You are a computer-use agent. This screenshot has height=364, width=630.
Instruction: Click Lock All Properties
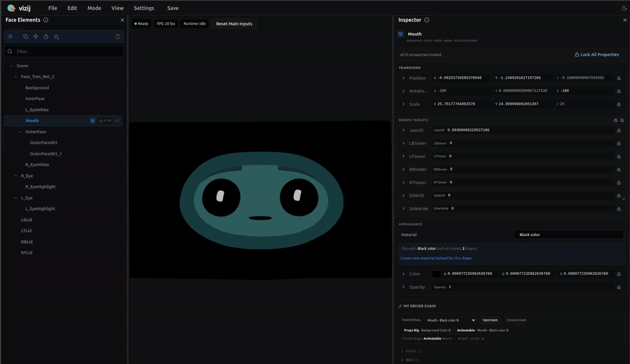597,54
